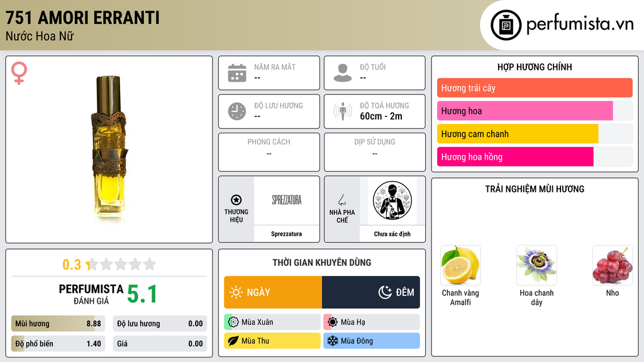Click the Trải nghiệm mùi hương heading
Viewport: 644px width, 362px height.
(535, 189)
